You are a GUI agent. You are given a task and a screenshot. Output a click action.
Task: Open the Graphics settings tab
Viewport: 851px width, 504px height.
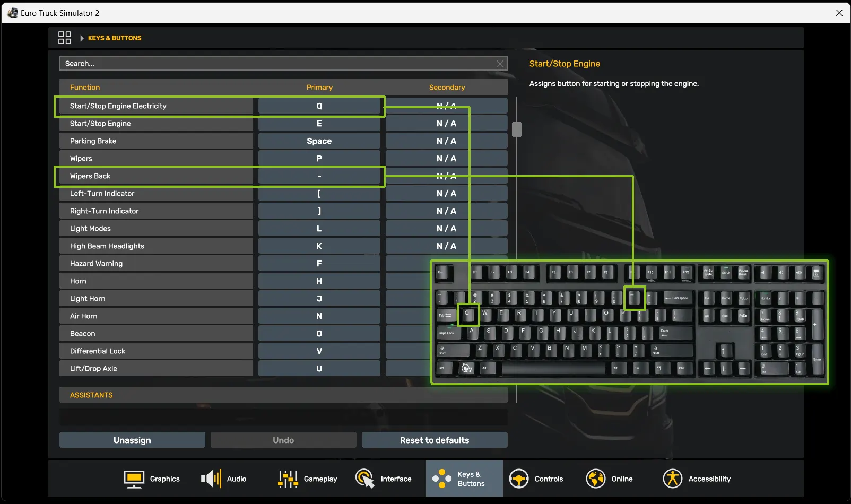tap(151, 479)
